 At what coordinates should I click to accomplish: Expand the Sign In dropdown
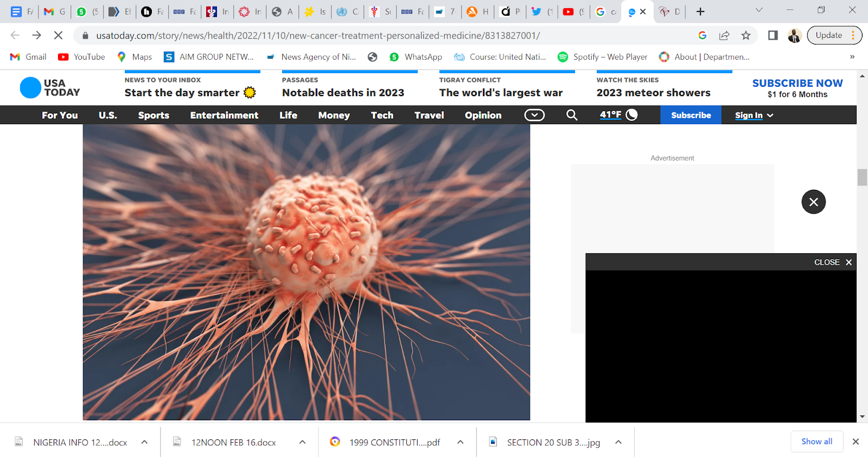click(754, 115)
